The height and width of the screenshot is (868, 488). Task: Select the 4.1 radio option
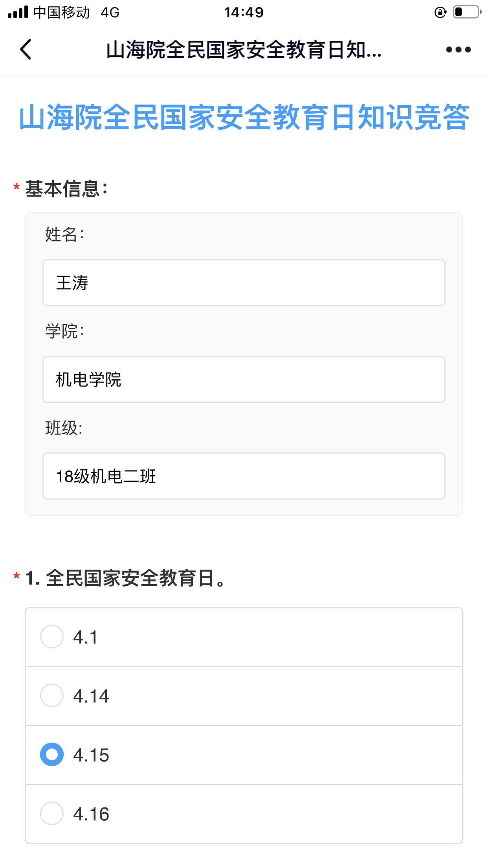(52, 636)
